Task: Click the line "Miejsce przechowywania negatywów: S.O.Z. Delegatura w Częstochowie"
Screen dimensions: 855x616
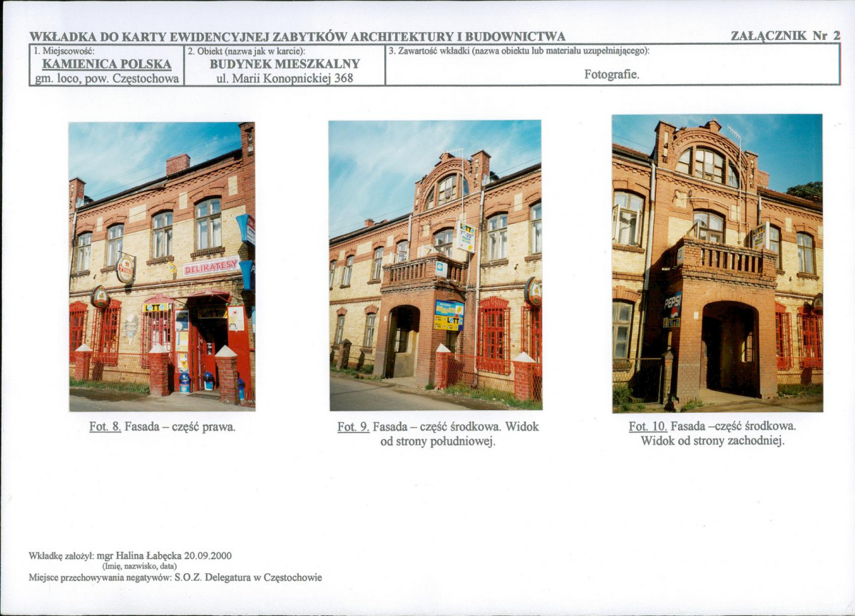Action: pos(175,577)
